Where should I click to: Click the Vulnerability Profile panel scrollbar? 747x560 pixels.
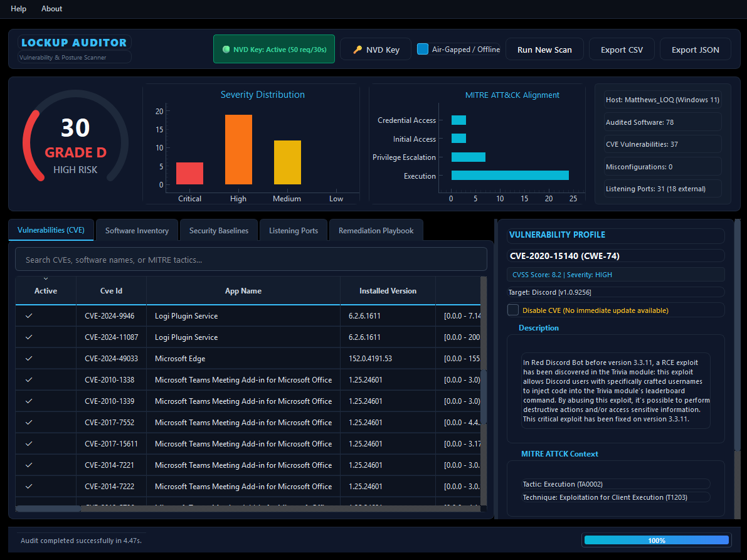point(738,335)
